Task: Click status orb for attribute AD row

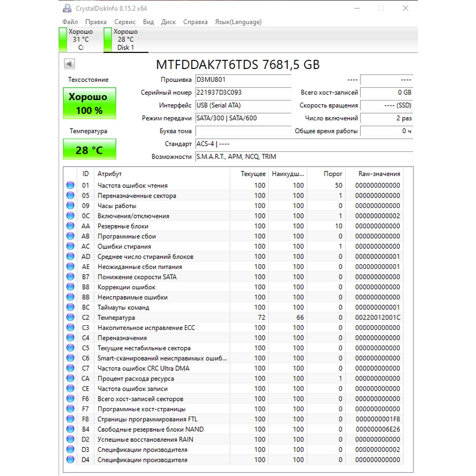Action: tap(70, 257)
